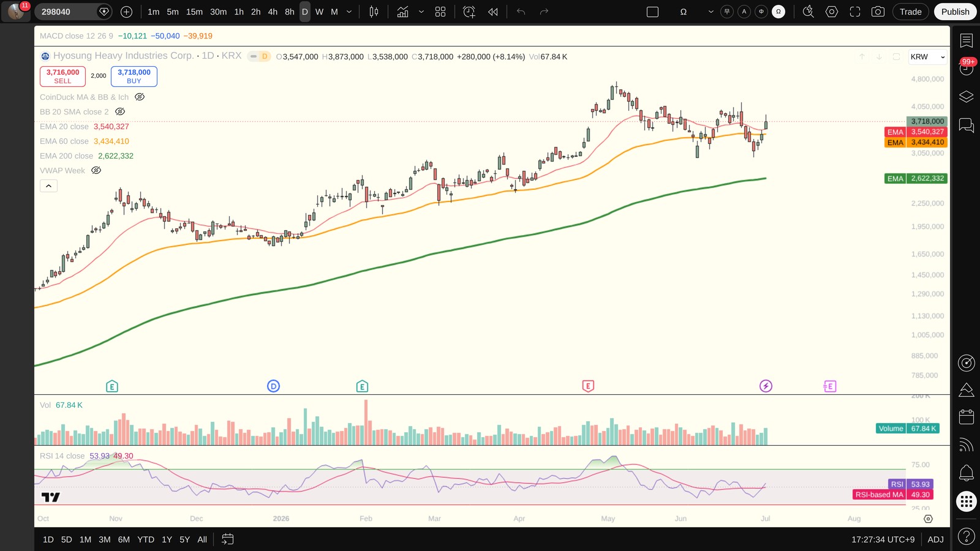This screenshot has width=980, height=551.
Task: Open the watchlist panel icon
Action: click(967, 41)
